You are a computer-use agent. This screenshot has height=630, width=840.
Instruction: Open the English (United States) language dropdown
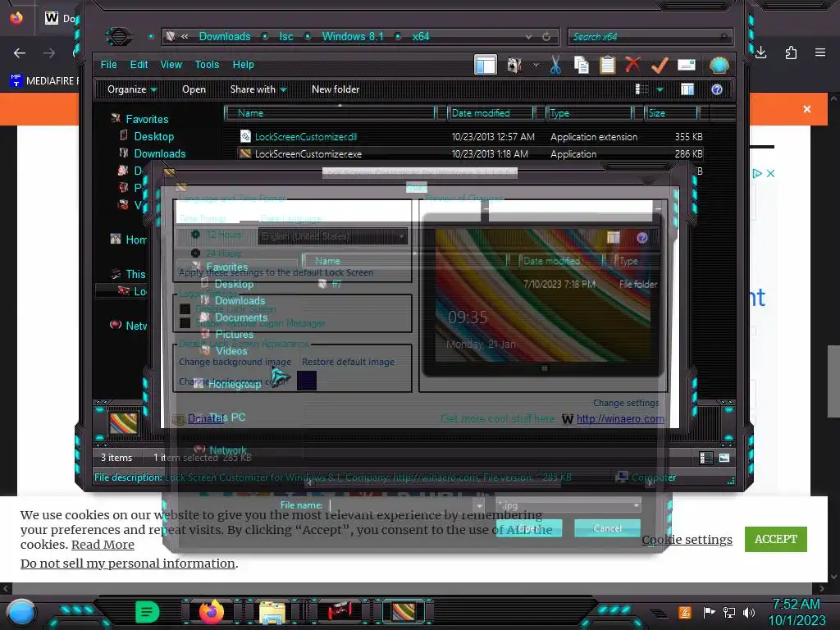coord(333,236)
